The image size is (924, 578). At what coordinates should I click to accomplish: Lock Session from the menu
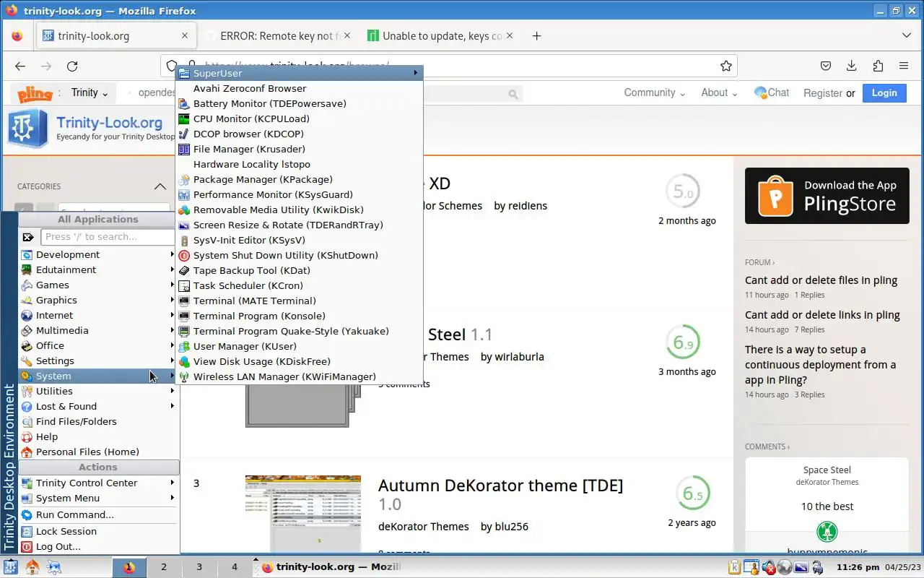[x=98, y=531]
